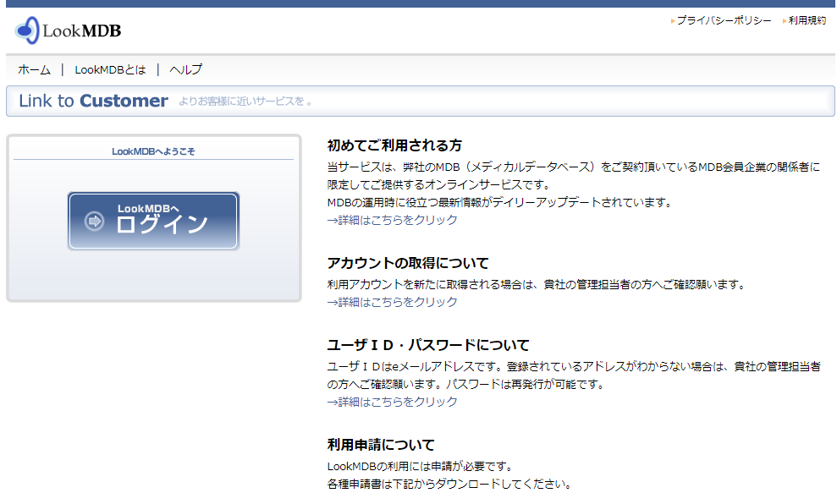Click the LookMDBへようこそ panel title

[x=153, y=151]
